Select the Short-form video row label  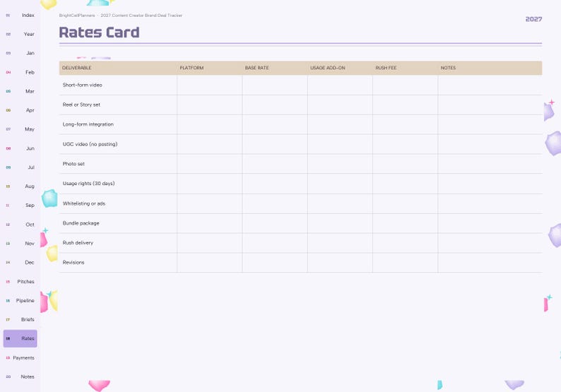tap(82, 85)
